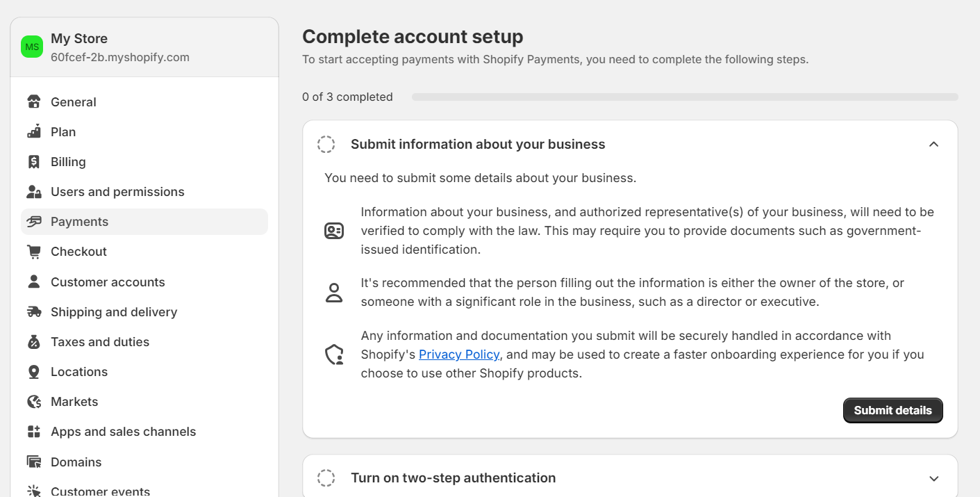Image resolution: width=980 pixels, height=497 pixels.
Task: Expand the Turn on two-step authentication section
Action: (933, 478)
